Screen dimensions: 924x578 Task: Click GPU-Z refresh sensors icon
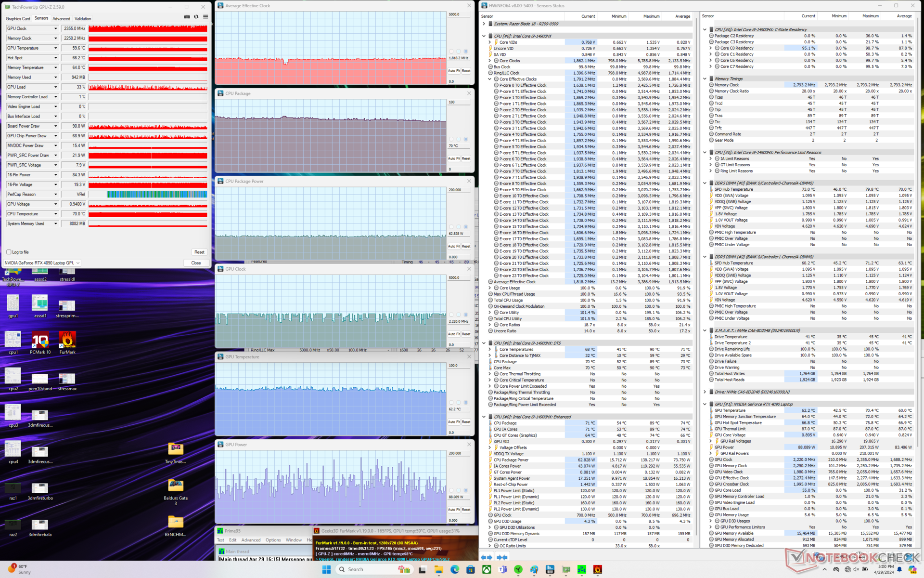196,17
